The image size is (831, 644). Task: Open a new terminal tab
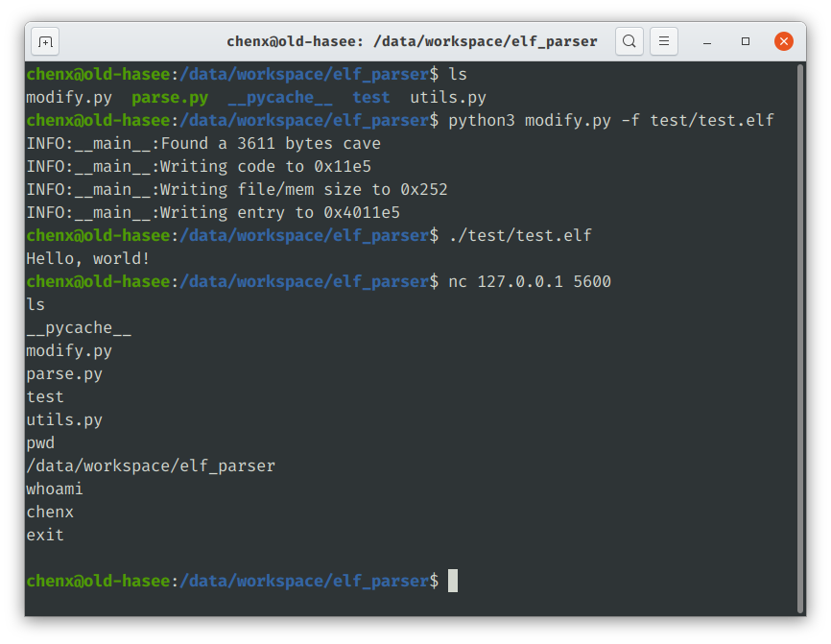(45, 41)
